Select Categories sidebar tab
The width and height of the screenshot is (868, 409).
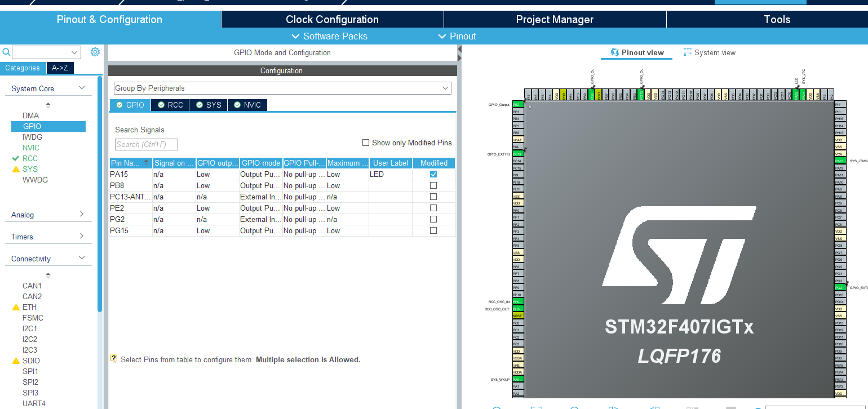click(23, 68)
